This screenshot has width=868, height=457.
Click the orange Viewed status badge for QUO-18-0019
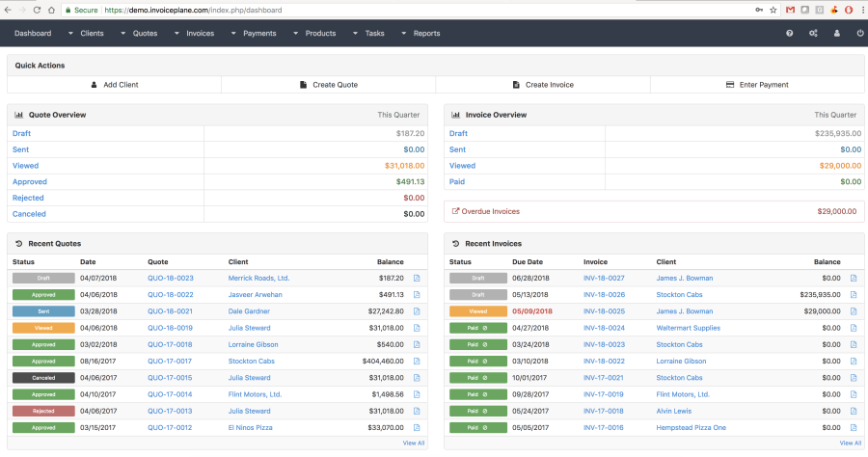(x=43, y=328)
